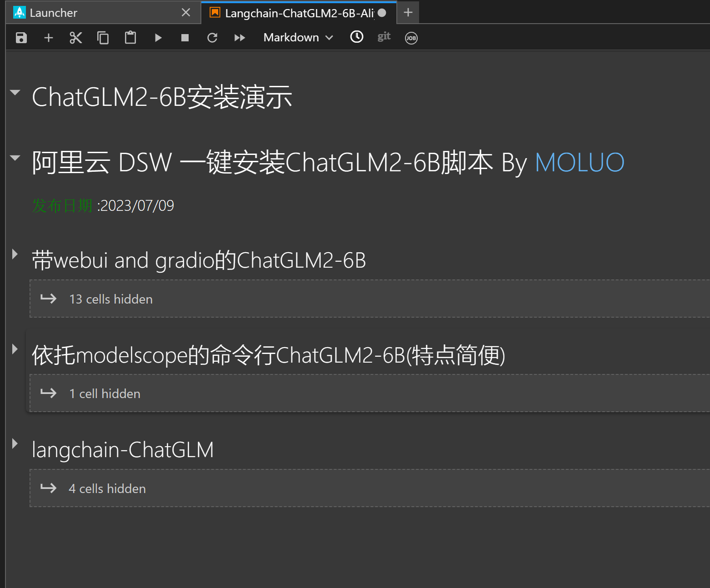Paste cell from the clipboard icon
710x588 pixels.
(130, 38)
